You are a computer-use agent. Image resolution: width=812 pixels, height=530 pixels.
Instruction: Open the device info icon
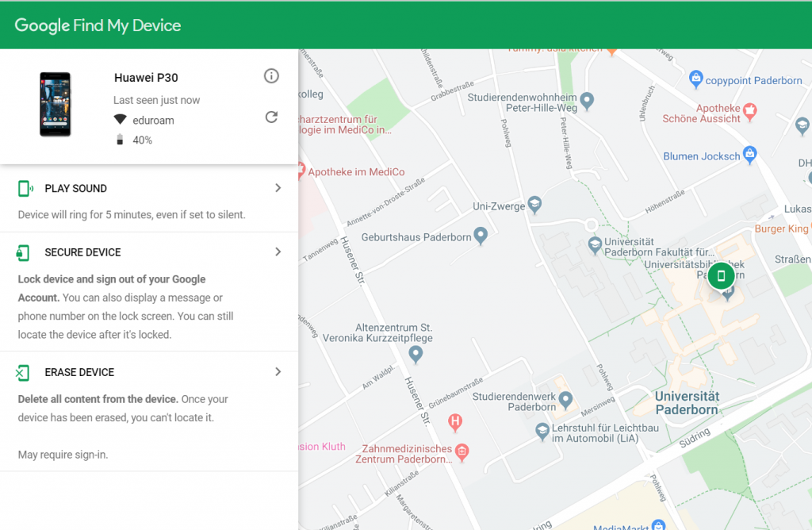pos(271,76)
